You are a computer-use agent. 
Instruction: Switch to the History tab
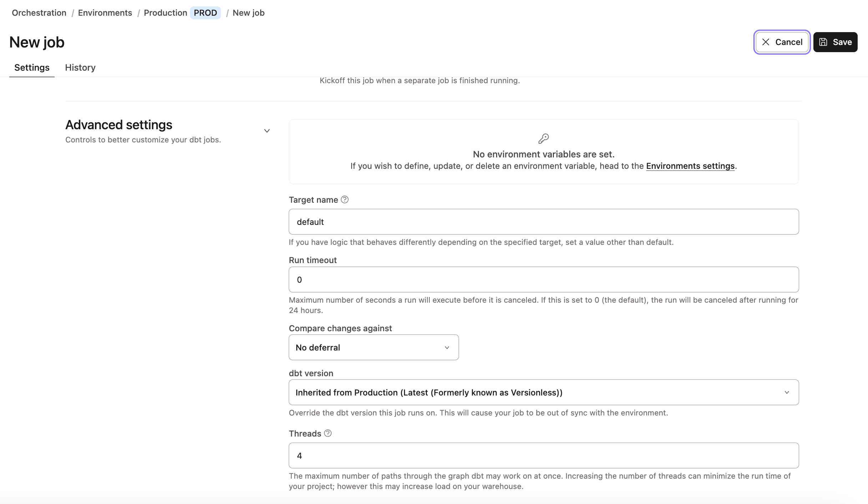(x=80, y=67)
